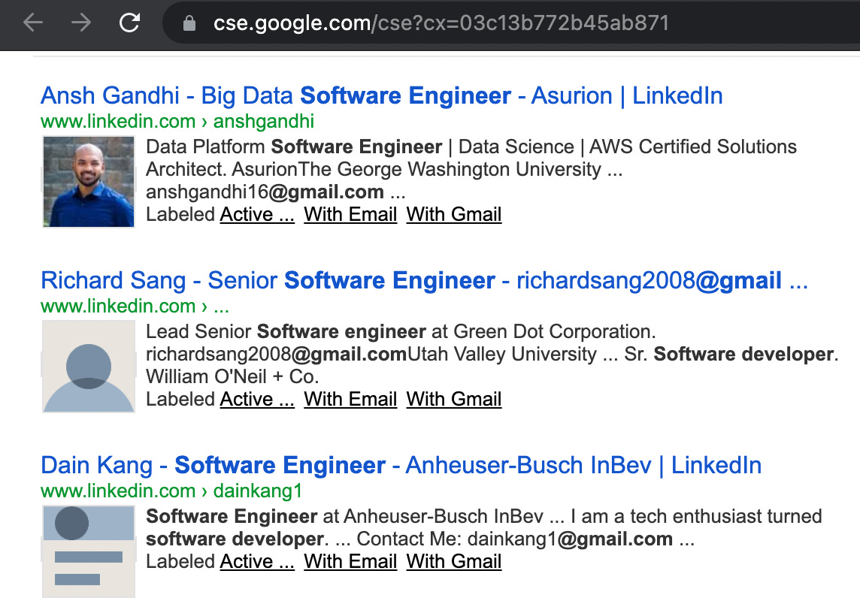Screen dimensions: 860x616
Task: Open Ansh Gandhi LinkedIn result title
Action: pos(381,95)
